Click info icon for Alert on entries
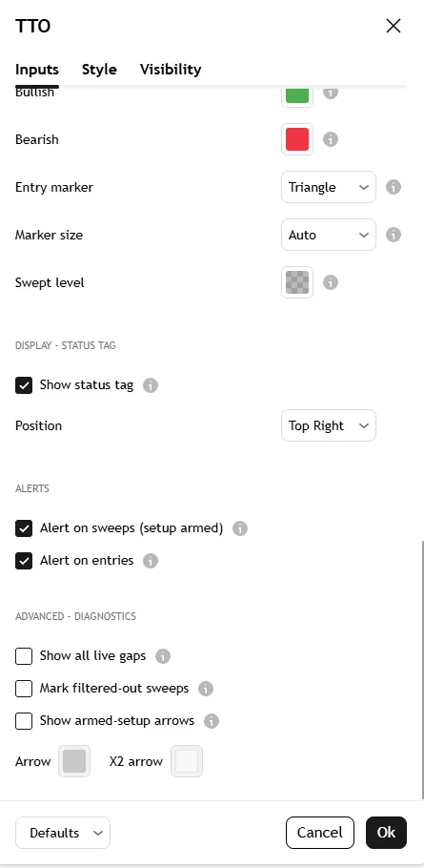This screenshot has width=424, height=868. point(151,561)
